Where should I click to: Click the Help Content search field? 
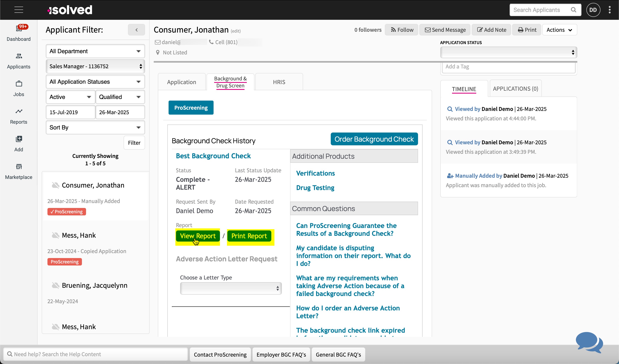96,354
